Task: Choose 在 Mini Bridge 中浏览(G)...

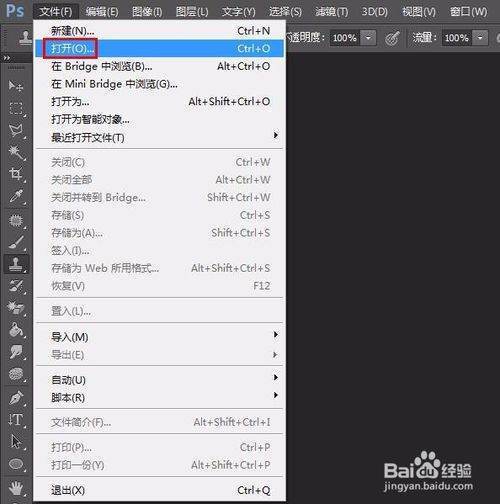Action: 160,84
